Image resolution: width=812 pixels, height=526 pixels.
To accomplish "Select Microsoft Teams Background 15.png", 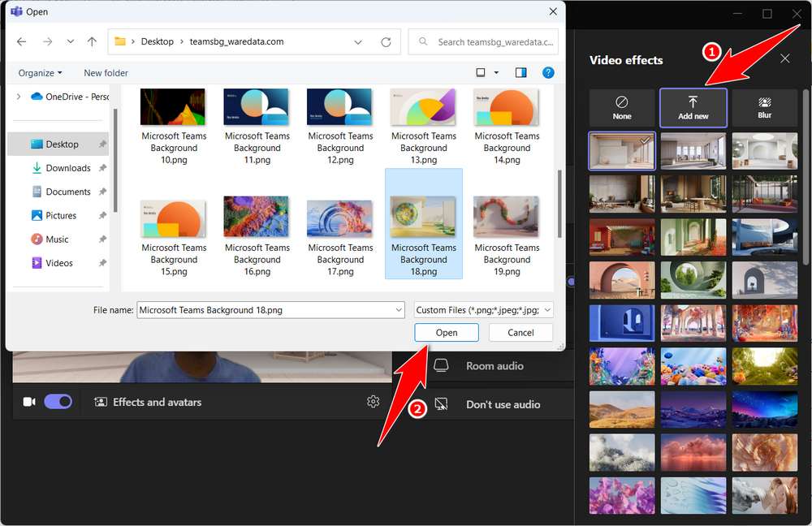I will [174, 235].
